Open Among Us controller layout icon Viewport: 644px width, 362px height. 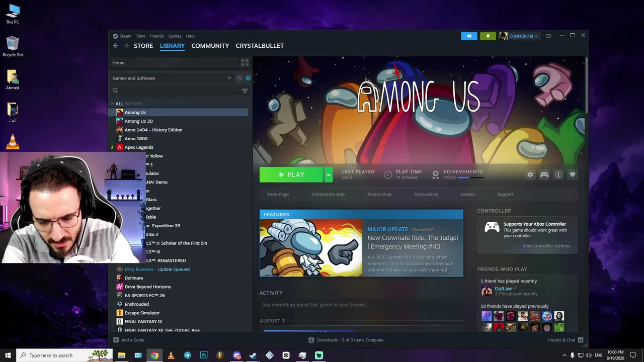(544, 174)
